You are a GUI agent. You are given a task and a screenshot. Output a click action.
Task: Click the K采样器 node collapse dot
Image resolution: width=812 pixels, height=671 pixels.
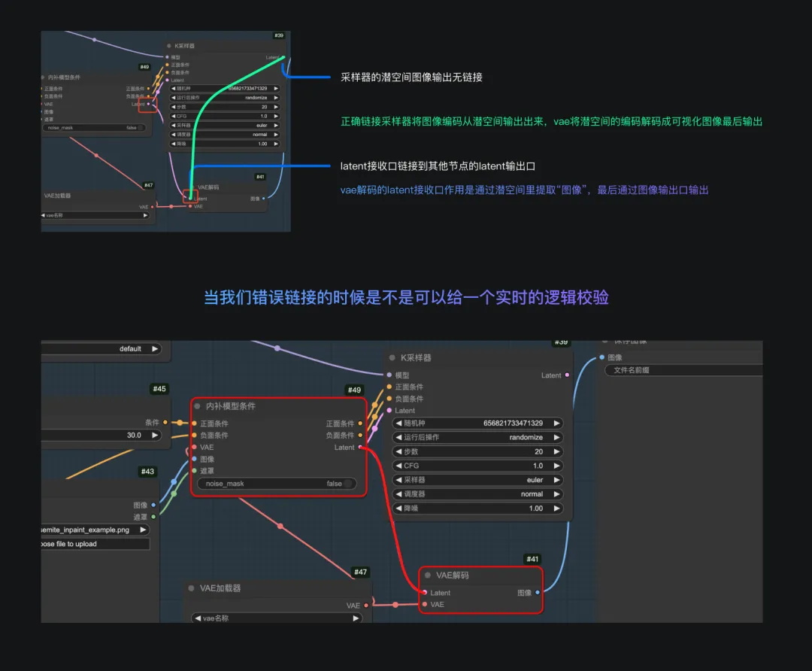392,357
